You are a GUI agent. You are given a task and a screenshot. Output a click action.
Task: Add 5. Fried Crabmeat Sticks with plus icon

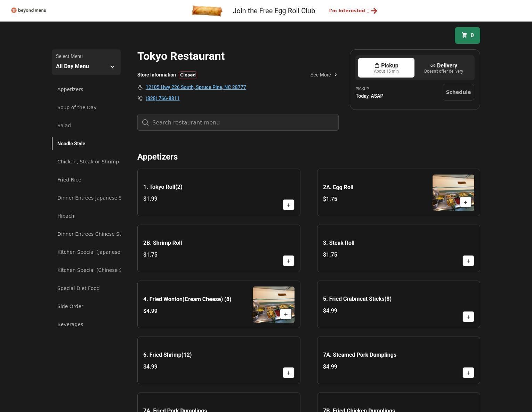(468, 317)
